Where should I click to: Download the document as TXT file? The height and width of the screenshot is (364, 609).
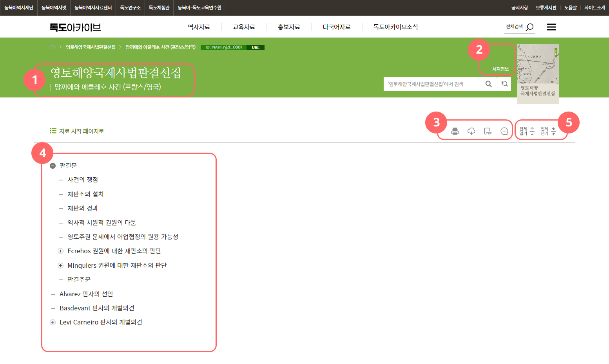click(488, 131)
